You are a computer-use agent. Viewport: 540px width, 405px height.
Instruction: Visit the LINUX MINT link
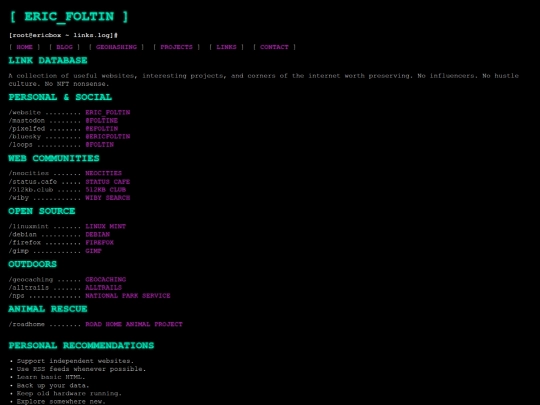pyautogui.click(x=106, y=226)
